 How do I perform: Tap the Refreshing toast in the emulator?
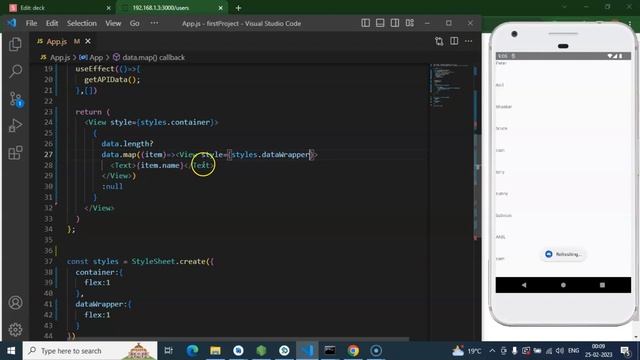[563, 254]
